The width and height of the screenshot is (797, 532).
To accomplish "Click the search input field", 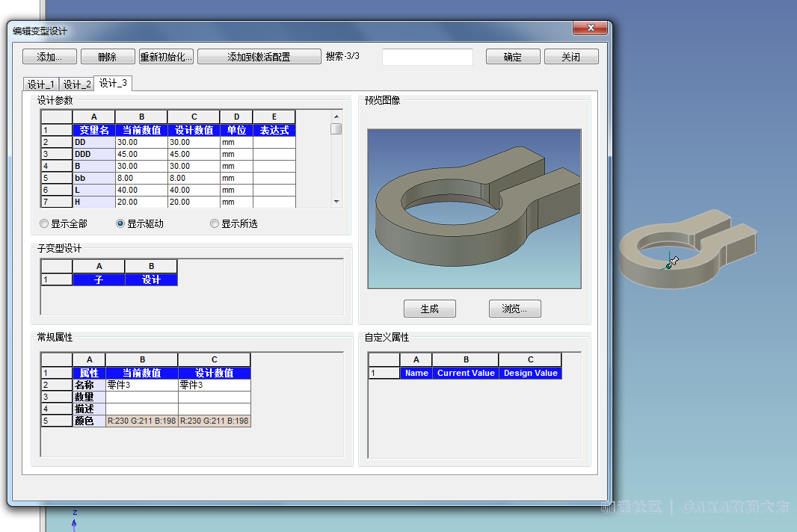I will (x=427, y=57).
